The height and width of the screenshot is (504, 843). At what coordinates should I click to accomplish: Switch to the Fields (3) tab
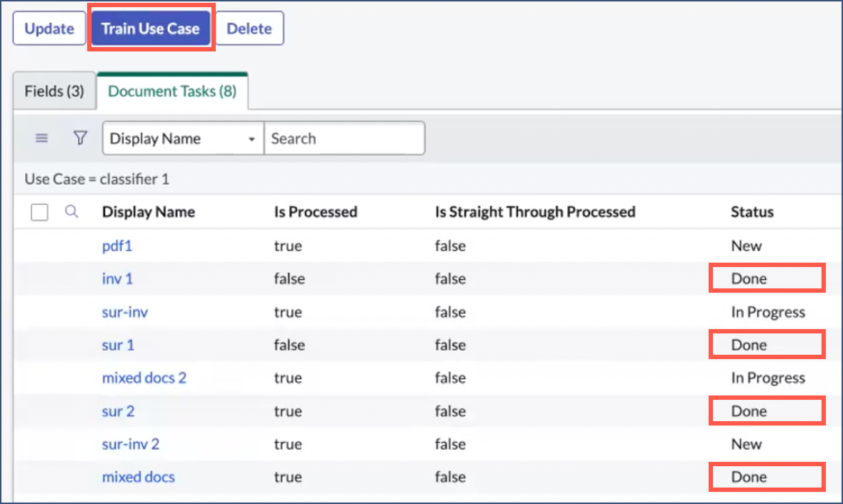54,91
